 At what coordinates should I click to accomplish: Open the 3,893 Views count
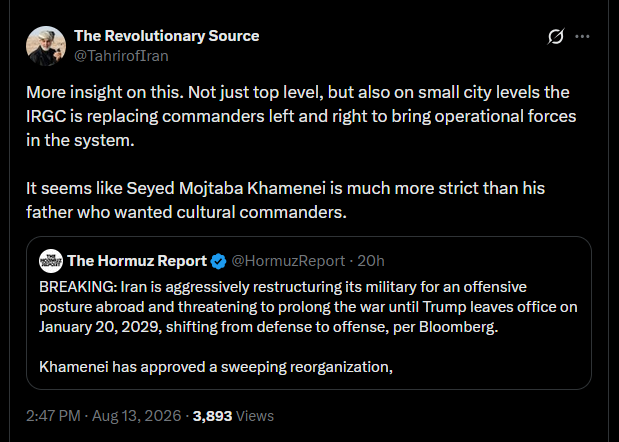click(233, 416)
